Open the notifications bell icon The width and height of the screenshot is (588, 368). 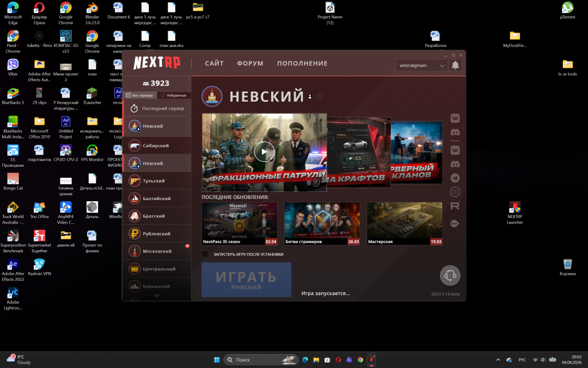(455, 65)
